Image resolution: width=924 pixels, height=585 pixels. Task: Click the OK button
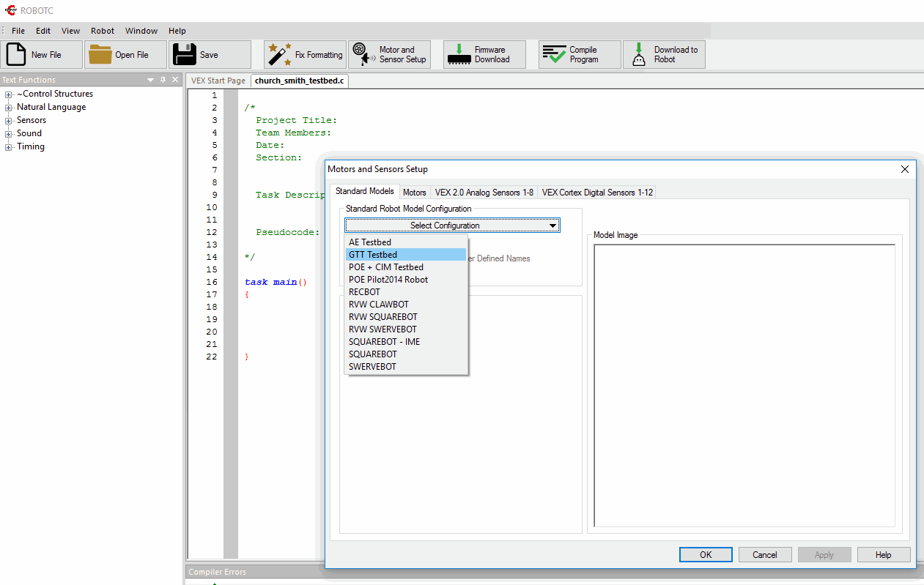tap(706, 555)
